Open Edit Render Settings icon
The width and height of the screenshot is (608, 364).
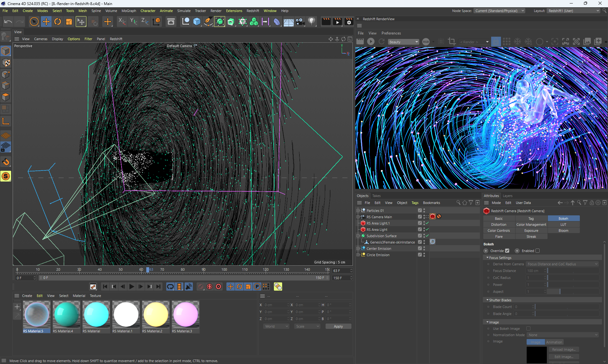point(349,22)
